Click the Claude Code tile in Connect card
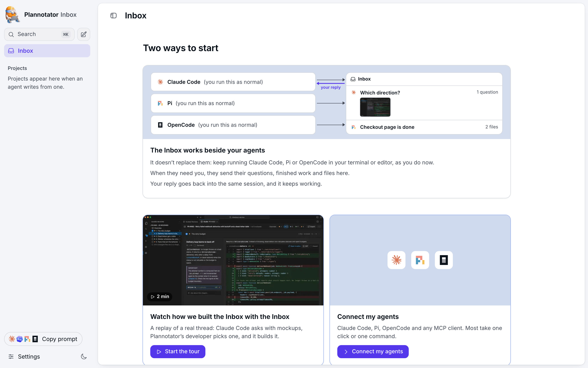The height and width of the screenshot is (368, 588). pos(396,260)
